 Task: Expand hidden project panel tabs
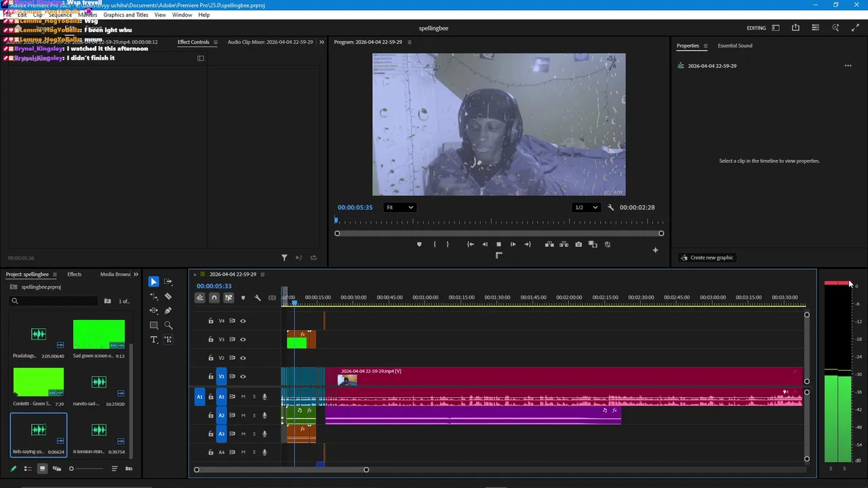(x=136, y=274)
